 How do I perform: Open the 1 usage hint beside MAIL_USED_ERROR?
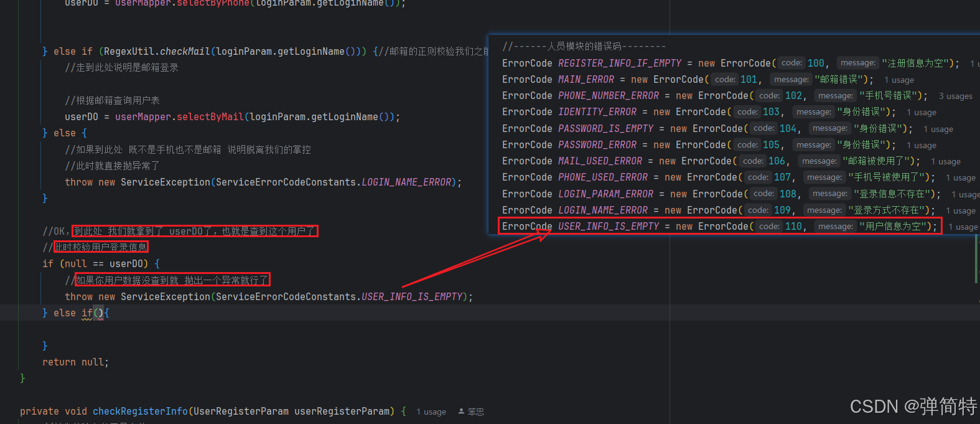[946, 161]
